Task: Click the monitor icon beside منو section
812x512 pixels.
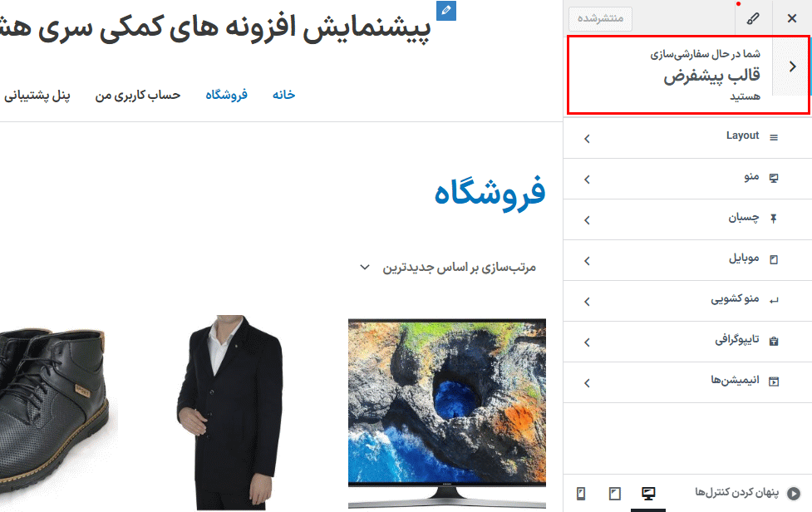Action: click(x=773, y=177)
